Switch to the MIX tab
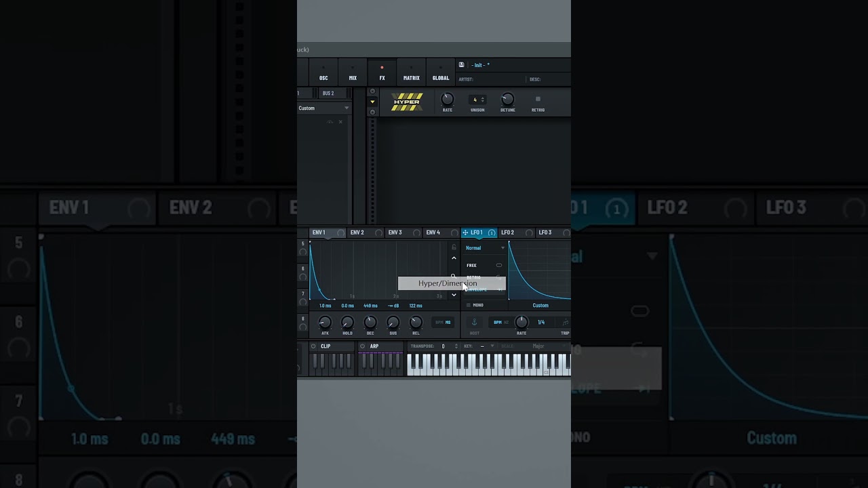This screenshot has width=868, height=488. tap(353, 73)
